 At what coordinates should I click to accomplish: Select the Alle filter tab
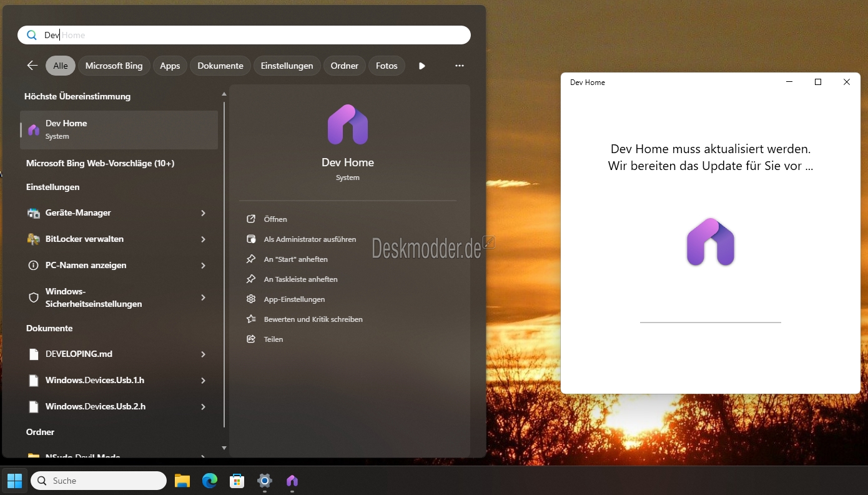(x=61, y=66)
